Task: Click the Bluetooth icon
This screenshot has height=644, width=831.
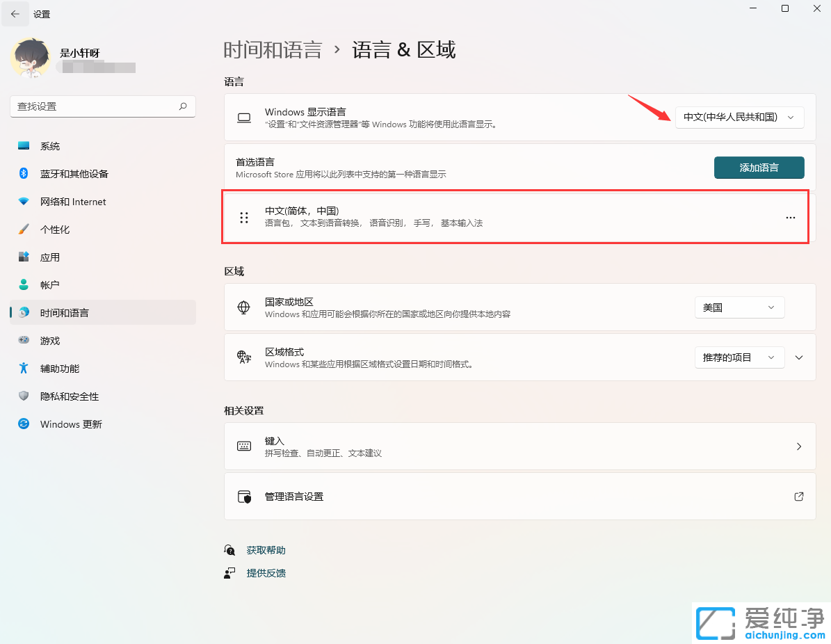Action: click(x=24, y=173)
